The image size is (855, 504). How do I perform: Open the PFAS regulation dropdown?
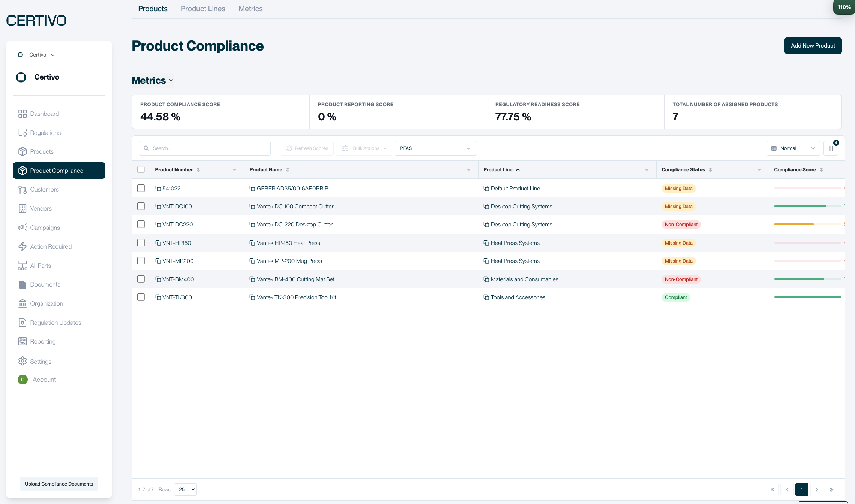tap(435, 148)
